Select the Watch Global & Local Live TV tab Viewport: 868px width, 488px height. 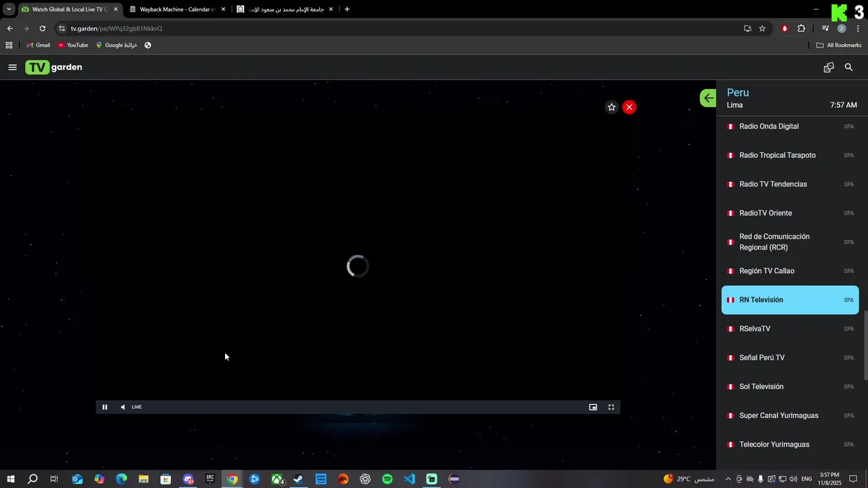point(69,9)
